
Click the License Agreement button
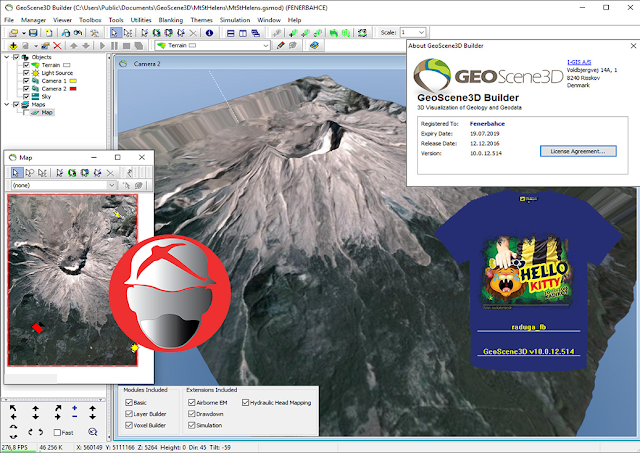tap(578, 151)
